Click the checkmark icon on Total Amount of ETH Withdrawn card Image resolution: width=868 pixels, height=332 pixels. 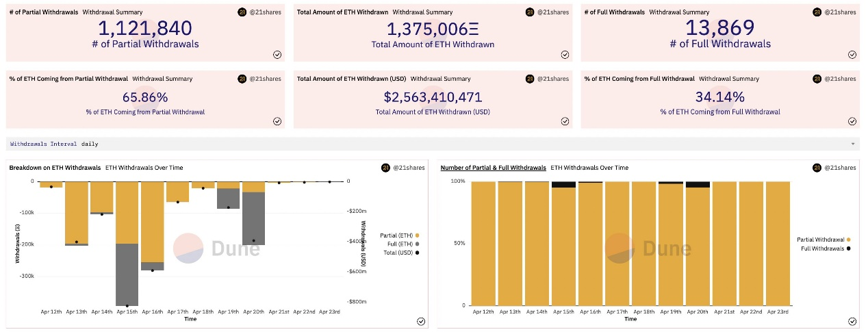coord(565,55)
